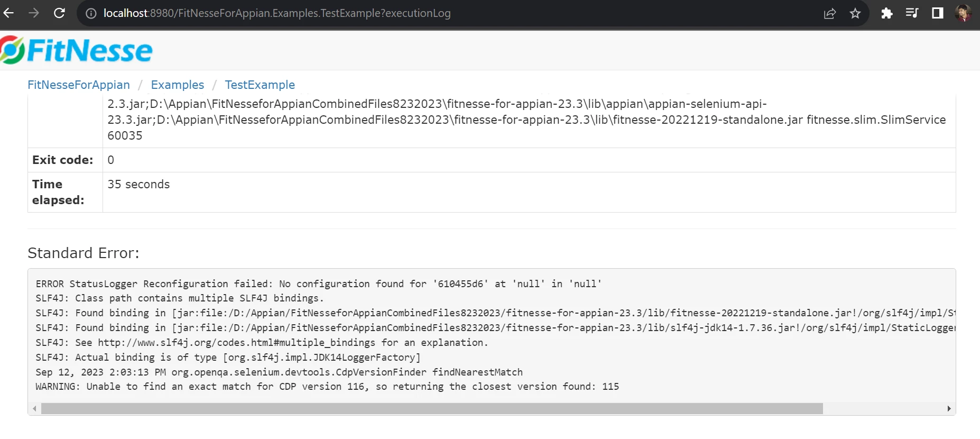Select the 'Standard Error:' heading

tap(84, 253)
